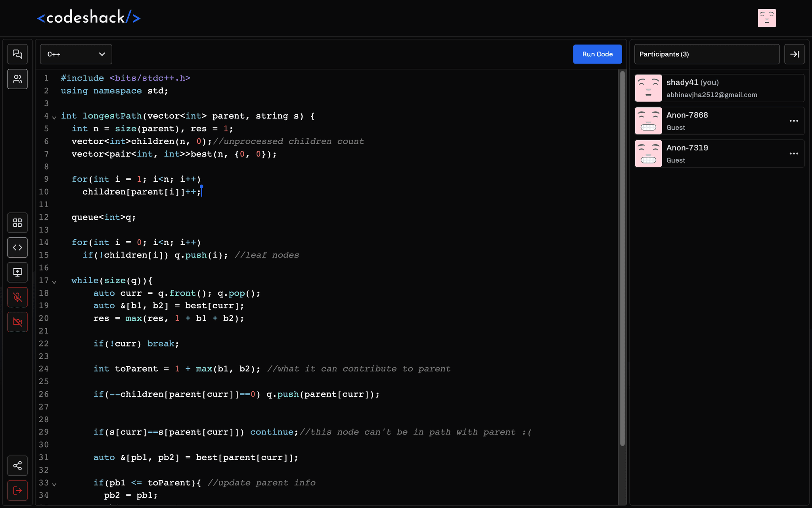Open the participants panel from sidebar
The width and height of the screenshot is (812, 508).
pyautogui.click(x=17, y=79)
